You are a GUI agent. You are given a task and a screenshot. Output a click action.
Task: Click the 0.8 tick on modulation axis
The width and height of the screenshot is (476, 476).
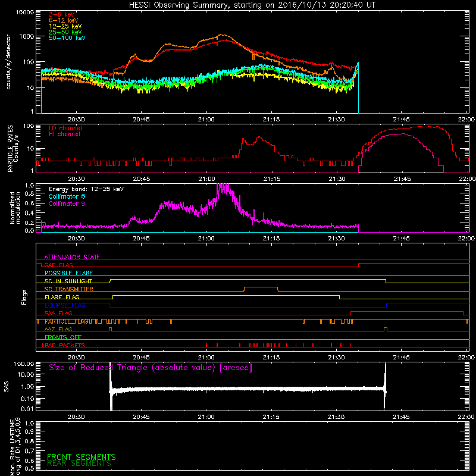coord(30,194)
